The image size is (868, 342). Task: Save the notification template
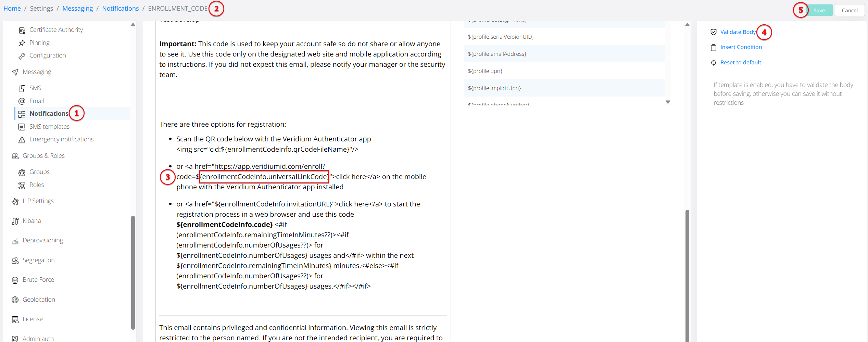click(x=819, y=10)
